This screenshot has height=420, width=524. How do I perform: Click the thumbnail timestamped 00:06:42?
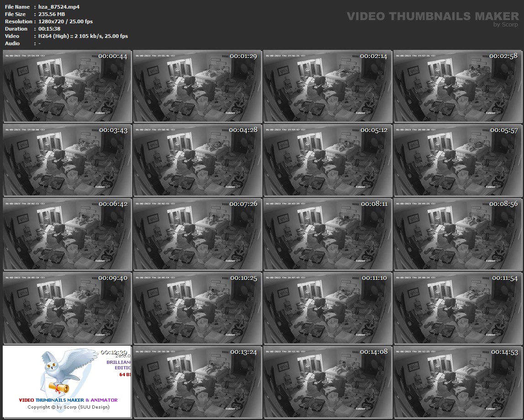point(67,234)
